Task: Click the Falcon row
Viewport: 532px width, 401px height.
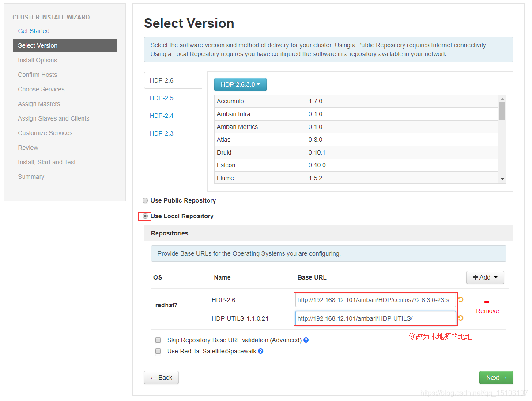Action: click(x=356, y=165)
